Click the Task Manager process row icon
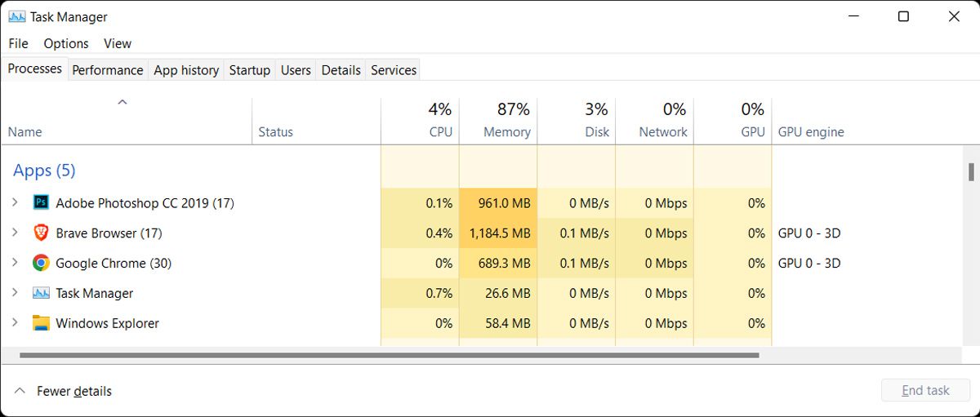The image size is (980, 417). [x=41, y=293]
